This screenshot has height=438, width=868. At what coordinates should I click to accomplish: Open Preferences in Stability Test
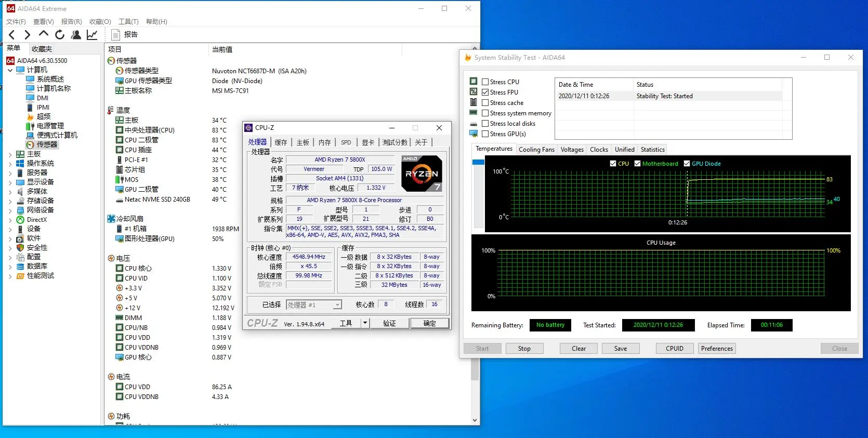point(717,349)
